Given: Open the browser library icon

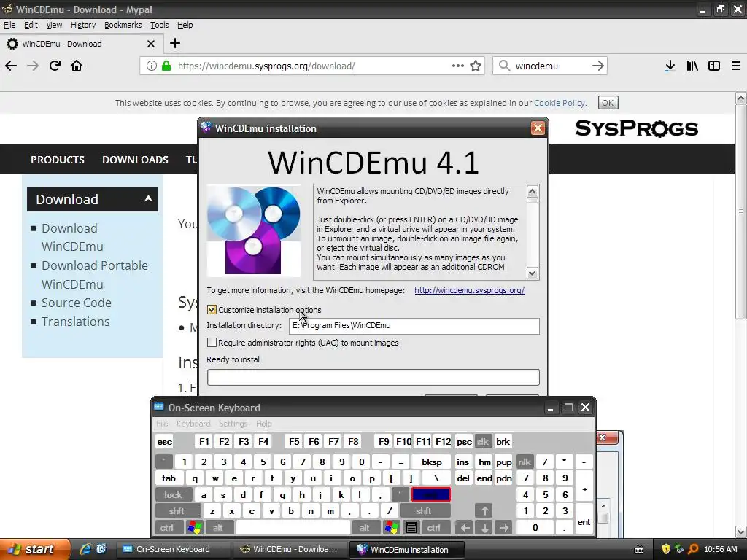Looking at the screenshot, I should pos(692,66).
